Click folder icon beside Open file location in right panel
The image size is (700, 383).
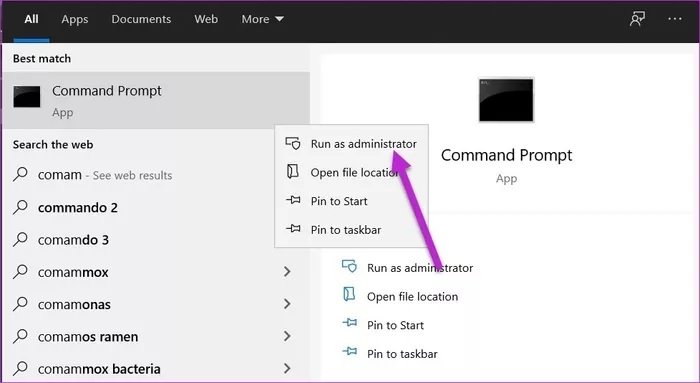tap(349, 295)
